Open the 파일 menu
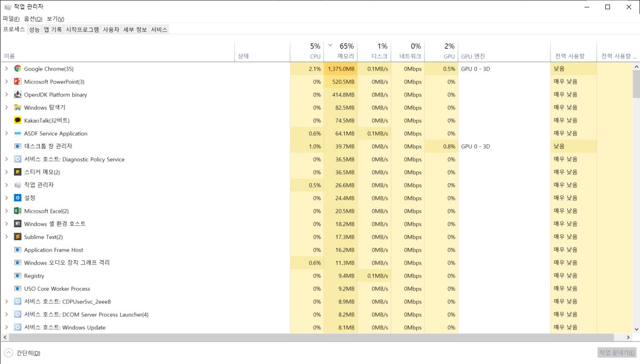Viewport: 640px width, 364px height. (11, 19)
